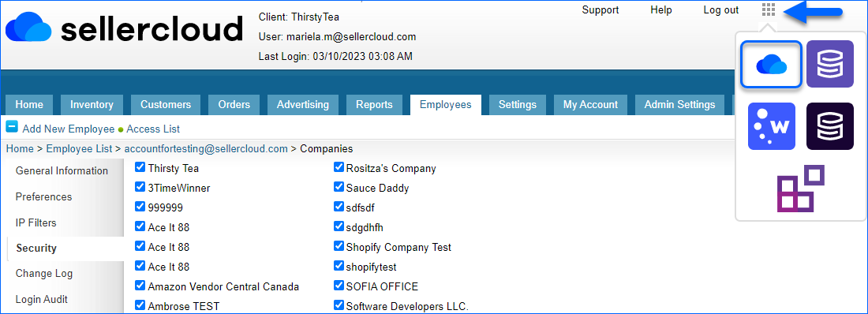Viewport: 868px width, 314px height.
Task: Open the purple squares app icon
Action: pyautogui.click(x=801, y=189)
